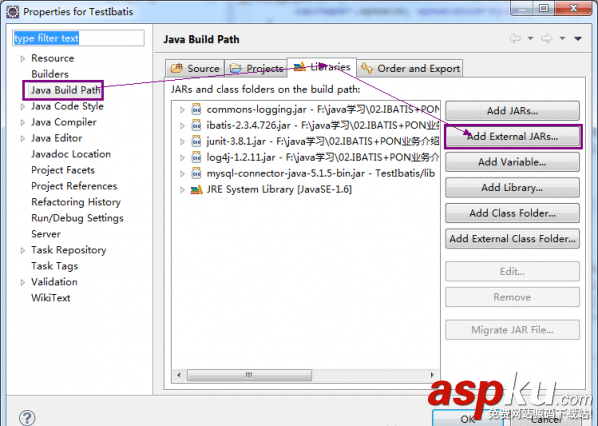Screen dimensions: 598x426
Task: Click the Remove button
Action: pos(512,297)
